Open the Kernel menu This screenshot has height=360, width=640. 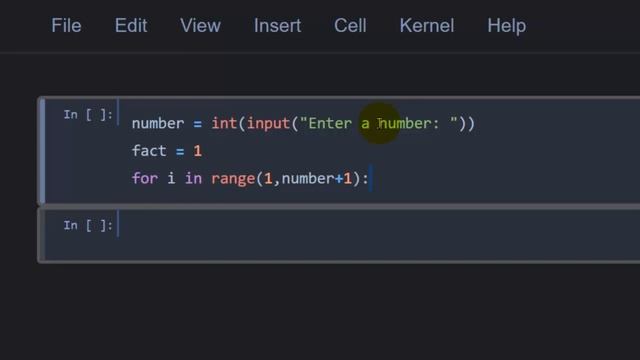click(x=427, y=26)
